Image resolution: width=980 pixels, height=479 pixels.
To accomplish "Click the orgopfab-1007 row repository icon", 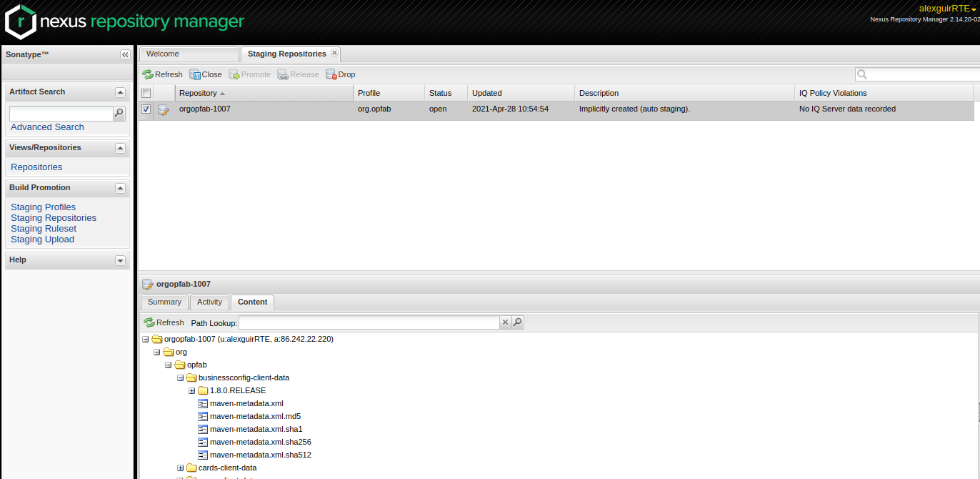I will click(x=164, y=109).
